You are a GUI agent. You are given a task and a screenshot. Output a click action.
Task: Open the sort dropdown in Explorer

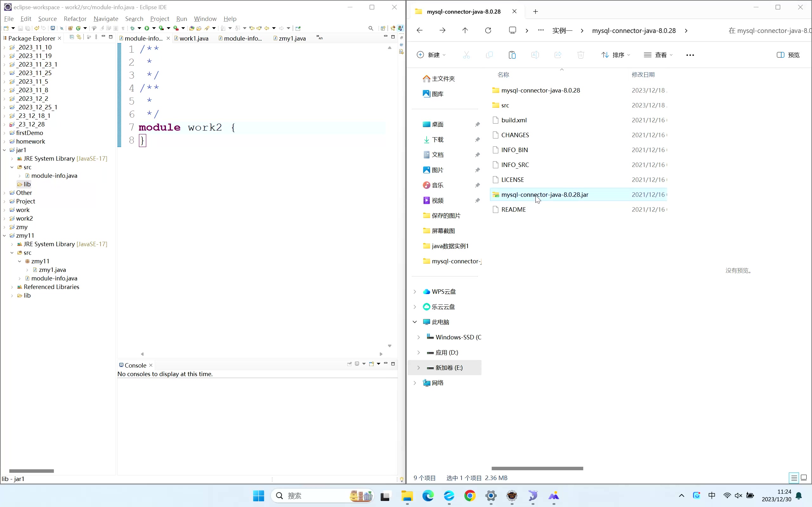pyautogui.click(x=616, y=55)
